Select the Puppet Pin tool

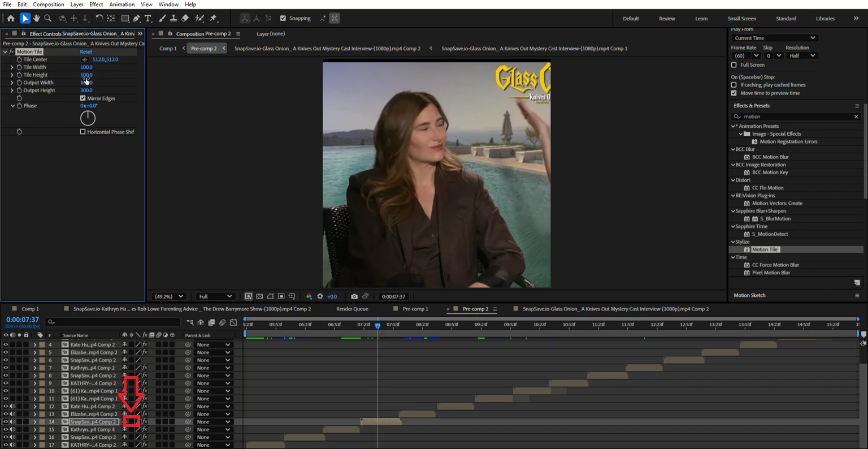(x=213, y=18)
